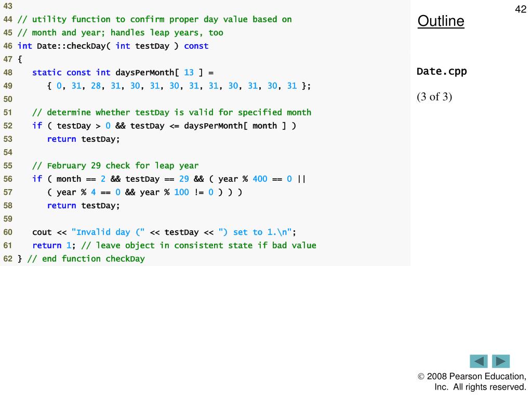Viewport: 532px width, 399px height.
Task: Click 'int Date::checkDay( int testDay ) const' line
Action: tap(113, 46)
